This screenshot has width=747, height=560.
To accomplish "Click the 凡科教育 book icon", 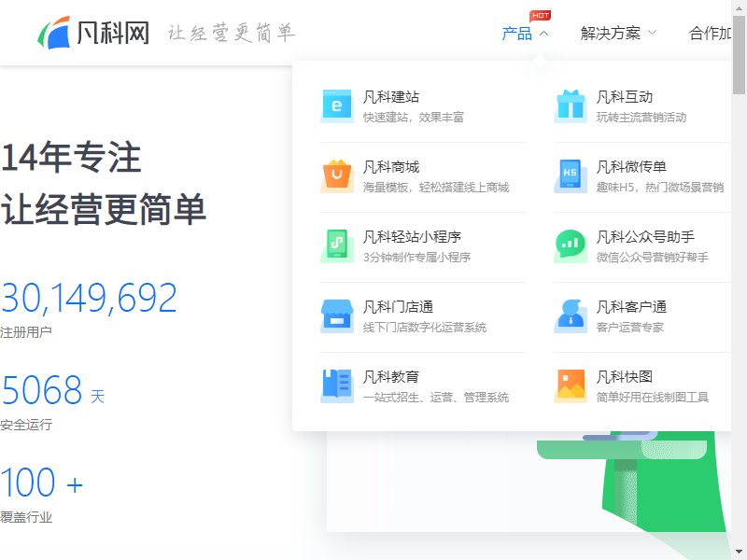I will point(337,385).
